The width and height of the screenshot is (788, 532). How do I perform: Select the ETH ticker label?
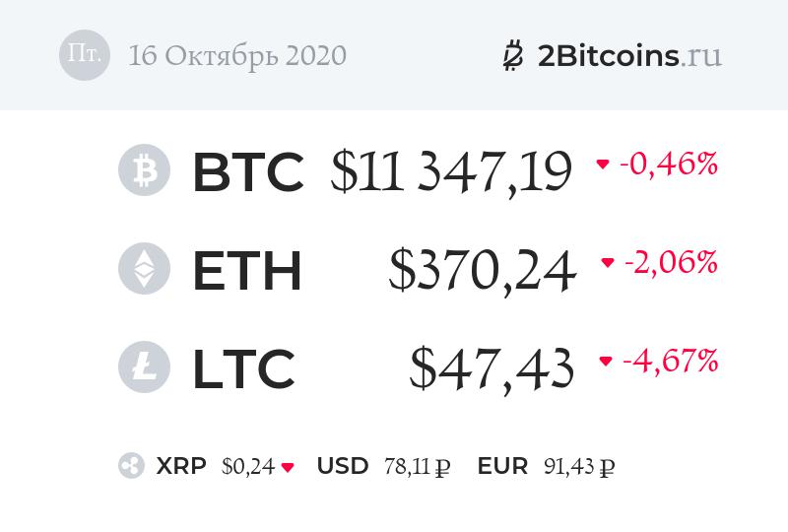pyautogui.click(x=246, y=271)
